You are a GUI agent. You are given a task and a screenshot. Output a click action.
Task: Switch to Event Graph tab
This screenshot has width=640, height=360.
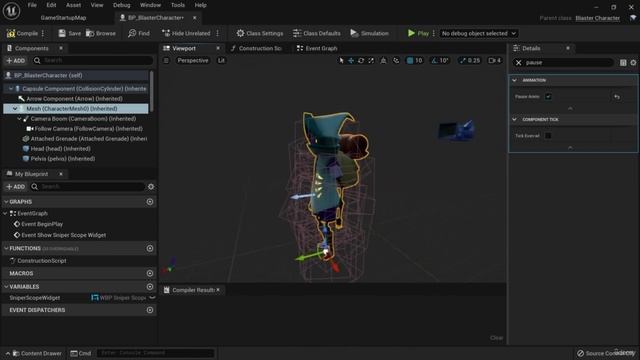point(317,48)
